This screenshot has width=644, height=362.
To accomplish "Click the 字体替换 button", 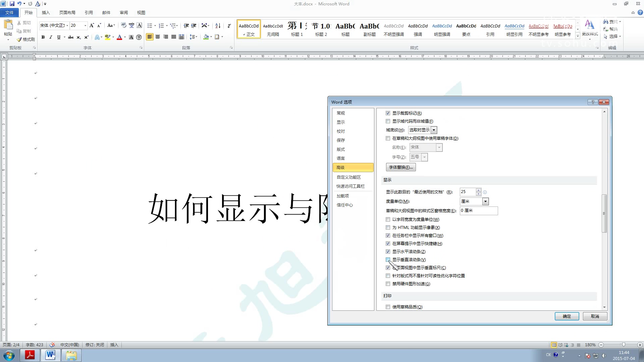I will pyautogui.click(x=401, y=167).
